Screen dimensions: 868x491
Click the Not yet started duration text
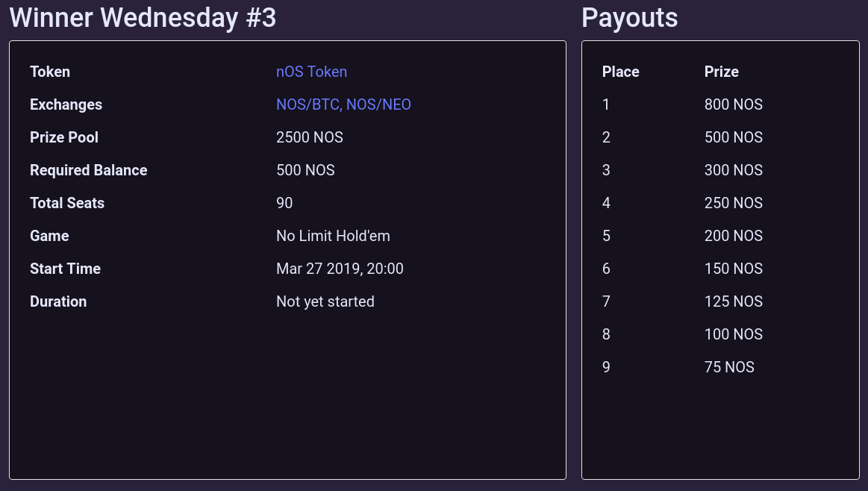point(325,301)
